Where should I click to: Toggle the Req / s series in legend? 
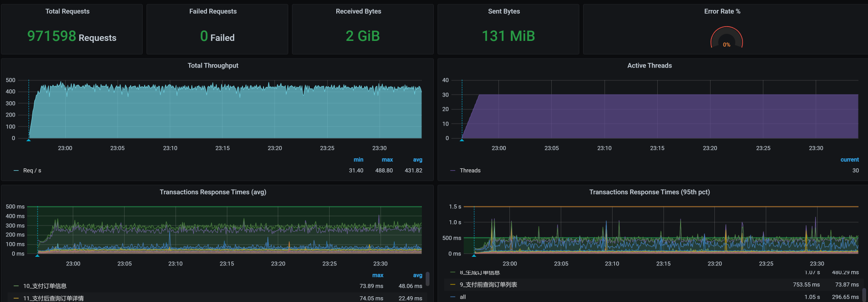click(32, 171)
